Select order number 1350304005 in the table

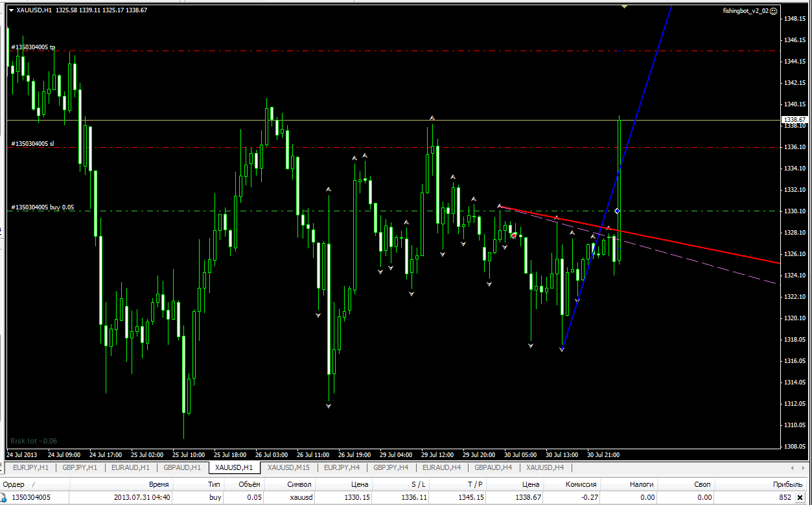click(31, 498)
